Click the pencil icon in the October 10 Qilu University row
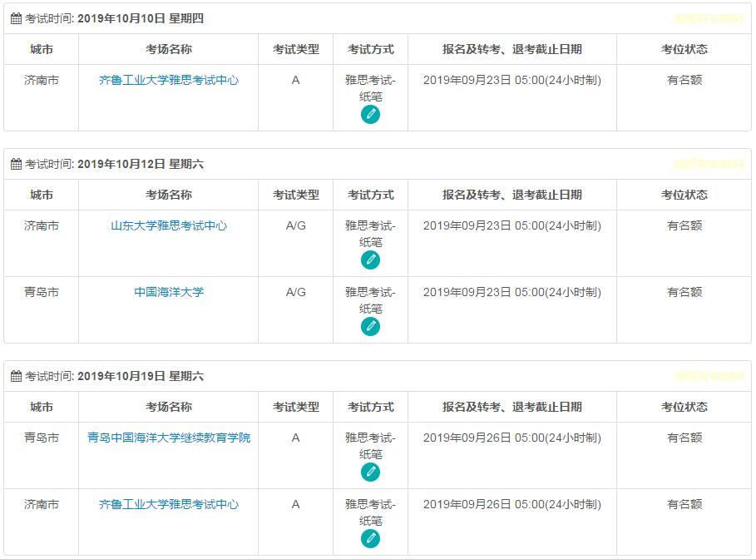This screenshot has height=559, width=756. (371, 115)
